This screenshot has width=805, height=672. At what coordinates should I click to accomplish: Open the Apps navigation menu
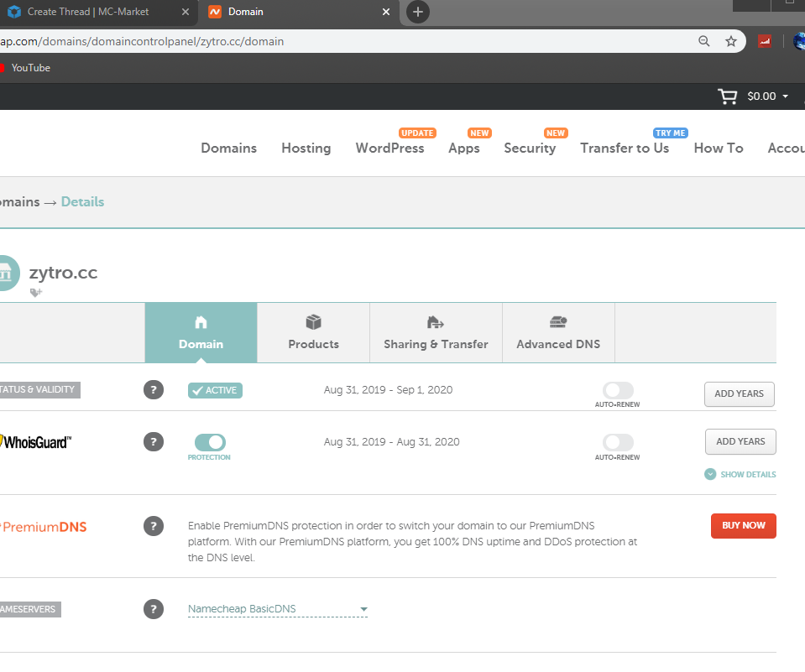(464, 148)
